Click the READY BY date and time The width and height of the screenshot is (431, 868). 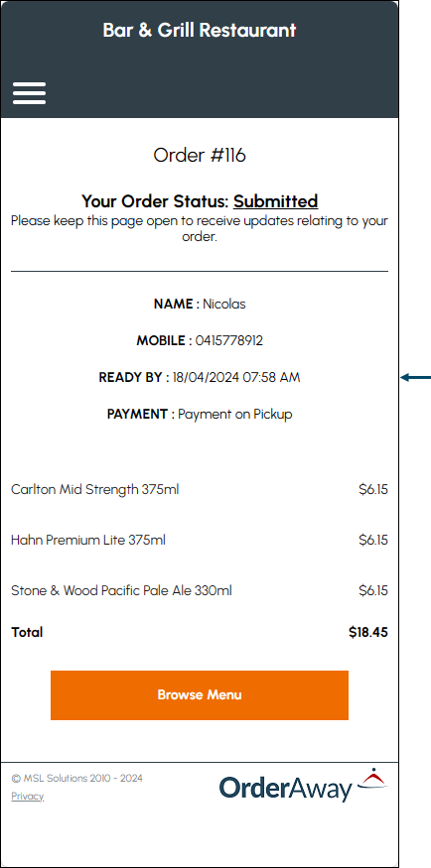tap(236, 378)
